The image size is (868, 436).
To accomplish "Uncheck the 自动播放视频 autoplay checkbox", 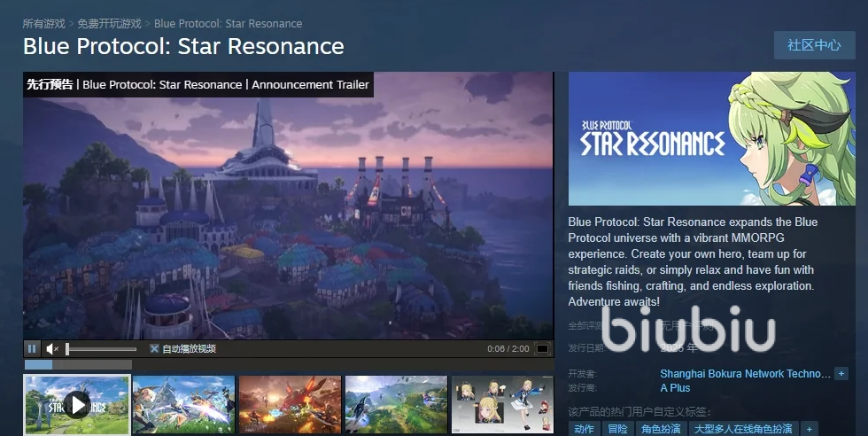I will 154,349.
